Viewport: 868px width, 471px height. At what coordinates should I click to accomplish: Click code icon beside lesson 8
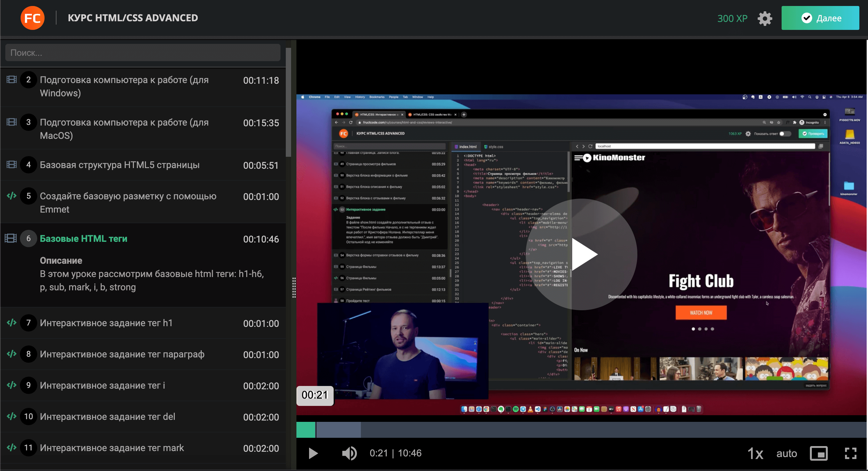pos(11,354)
